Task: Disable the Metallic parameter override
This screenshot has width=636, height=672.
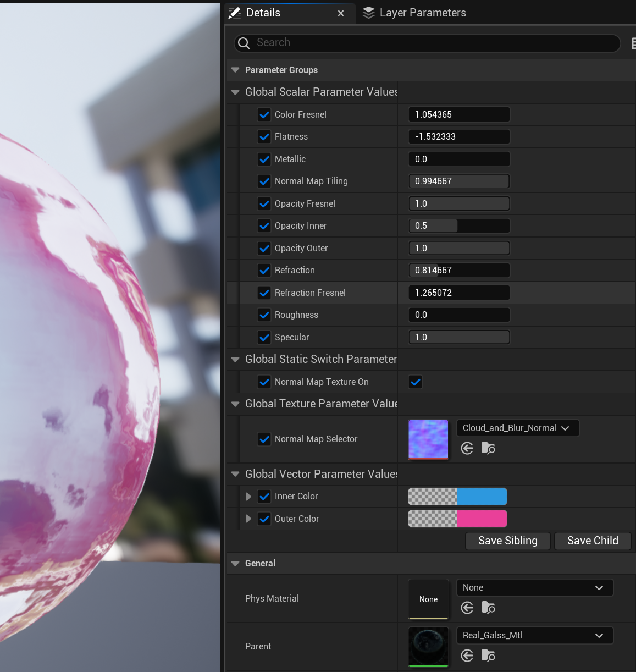Action: [264, 159]
